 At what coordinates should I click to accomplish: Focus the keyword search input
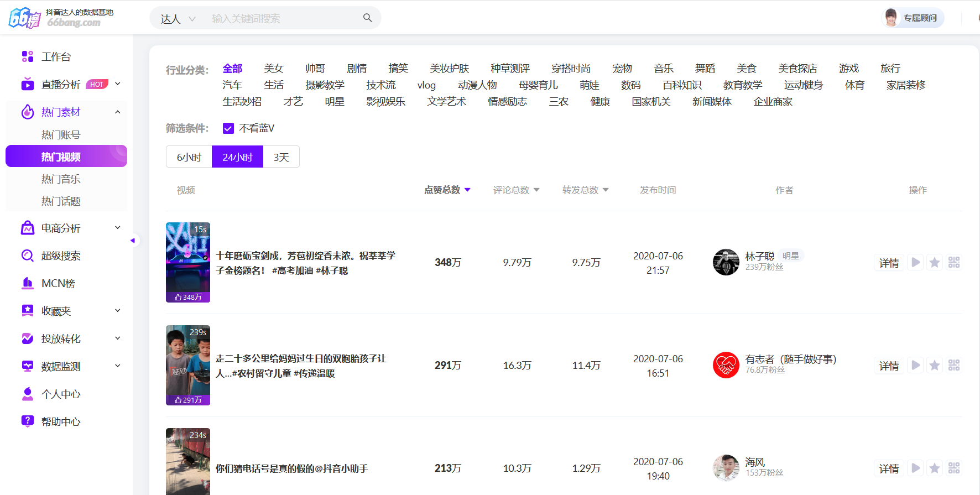(282, 19)
